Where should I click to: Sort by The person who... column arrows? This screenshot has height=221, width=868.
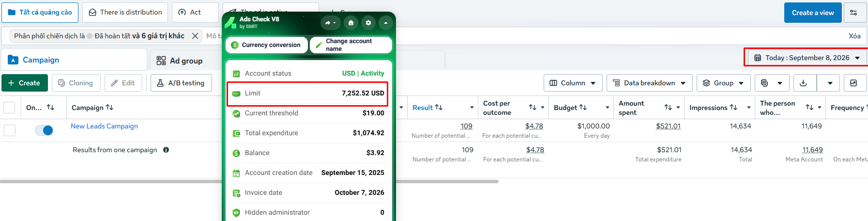pyautogui.click(x=809, y=107)
